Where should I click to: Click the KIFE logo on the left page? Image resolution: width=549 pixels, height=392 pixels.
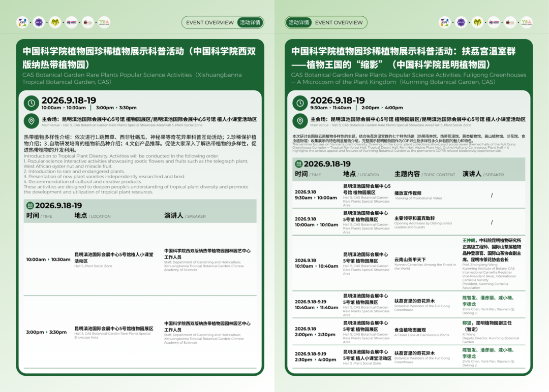[22, 22]
